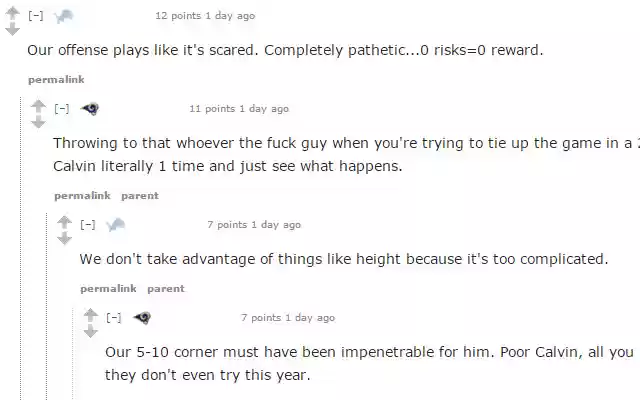Downvote the "We don't take advantage" comment
Image resolution: width=640 pixels, height=400 pixels.
tap(64, 238)
